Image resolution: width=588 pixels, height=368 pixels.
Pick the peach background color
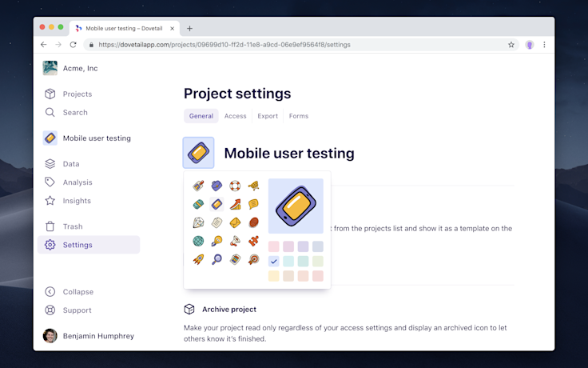click(303, 276)
